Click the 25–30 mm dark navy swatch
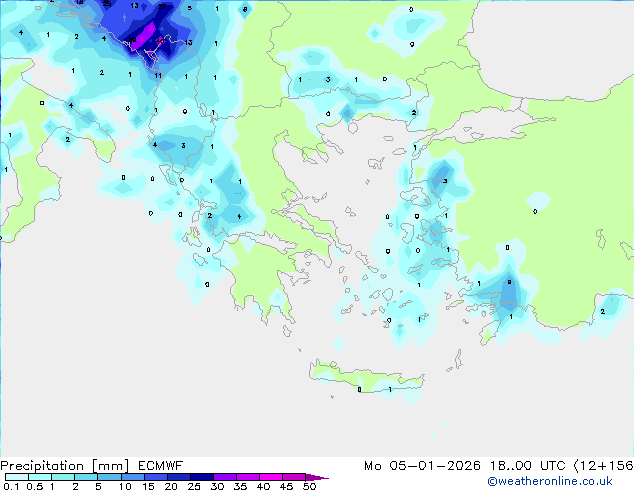Screen dimensions: 634x490 (202, 477)
